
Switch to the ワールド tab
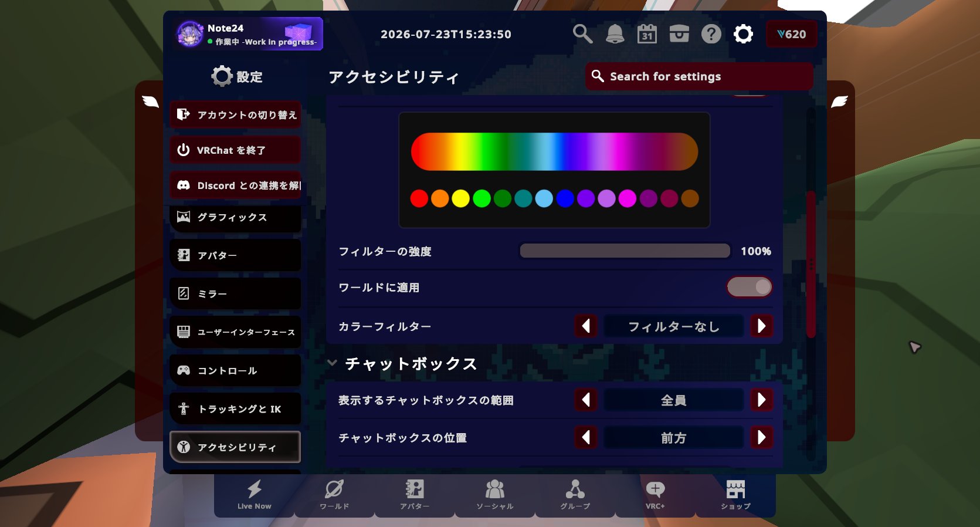334,495
